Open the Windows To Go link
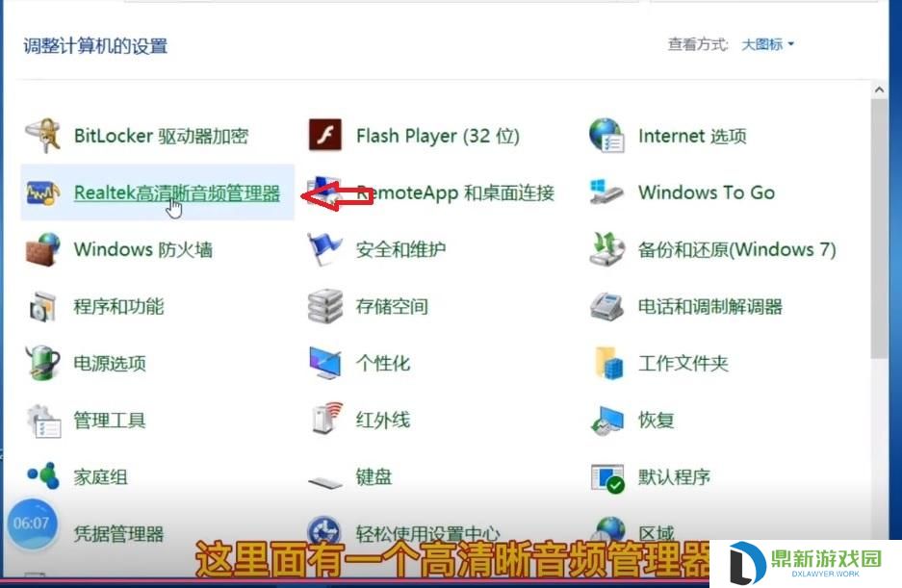This screenshot has height=588, width=902. 707,192
